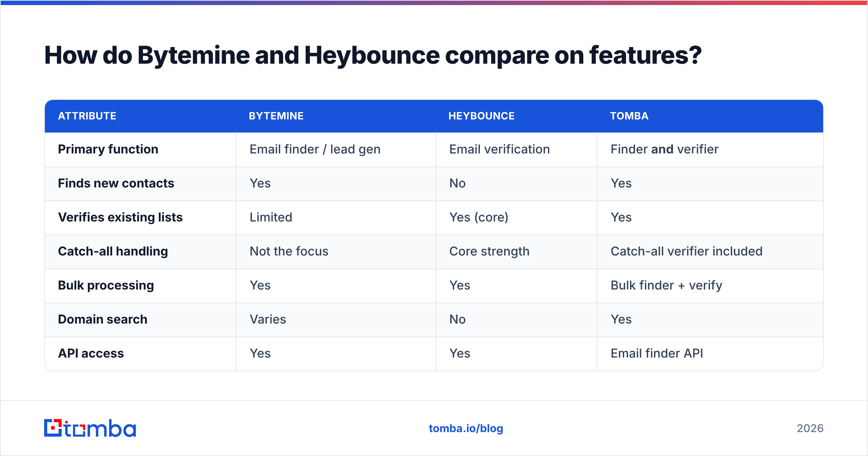Screen dimensions: 868x456
Task: Click the 'Primary function' row label
Action: [108, 149]
